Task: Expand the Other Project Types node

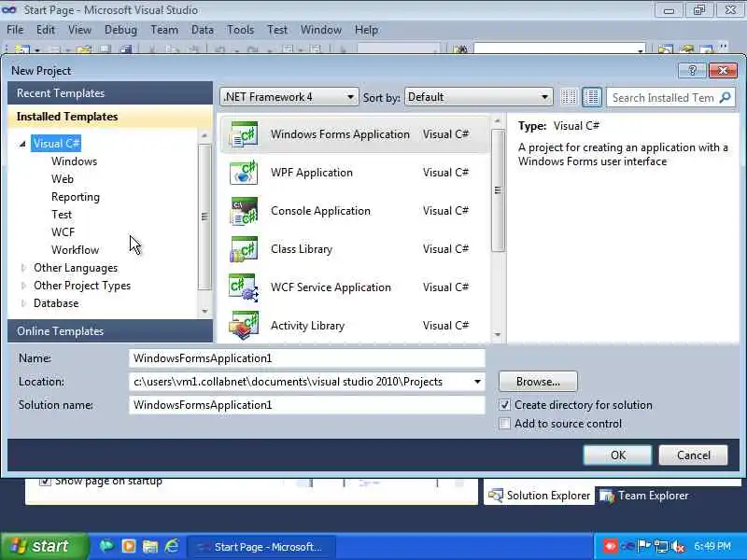Action: click(x=22, y=286)
